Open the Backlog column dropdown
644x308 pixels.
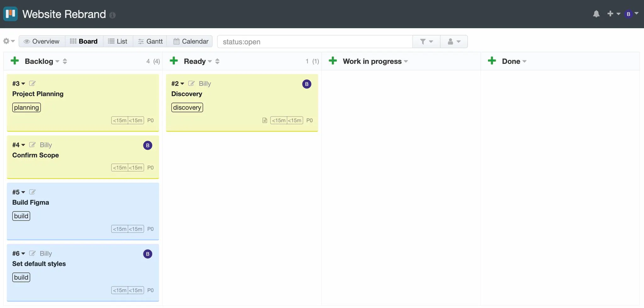pos(42,61)
